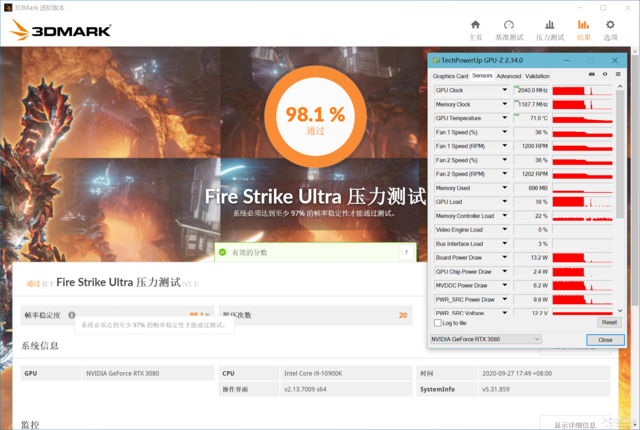Open Board Power Draw dropdown
640x430 pixels.
[x=505, y=257]
